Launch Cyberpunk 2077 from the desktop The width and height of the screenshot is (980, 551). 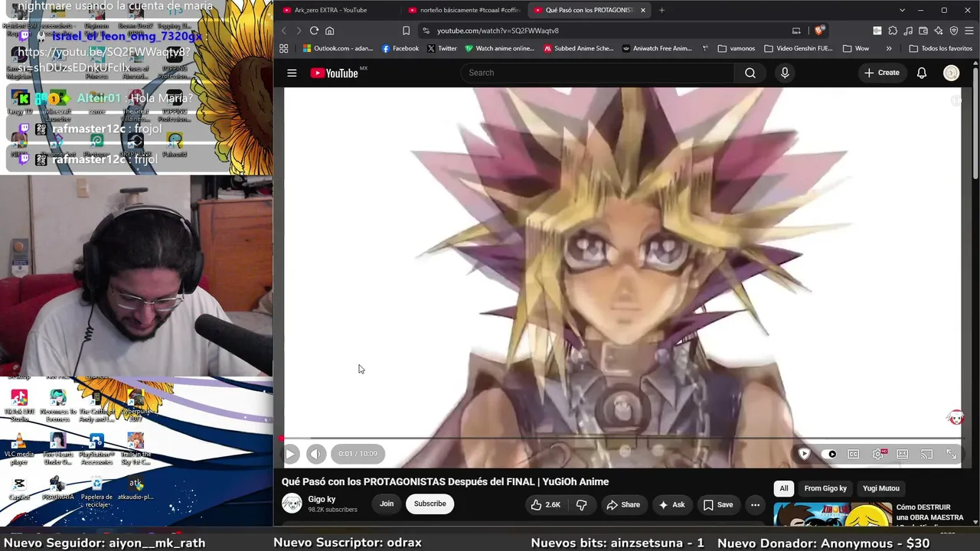[x=136, y=406]
